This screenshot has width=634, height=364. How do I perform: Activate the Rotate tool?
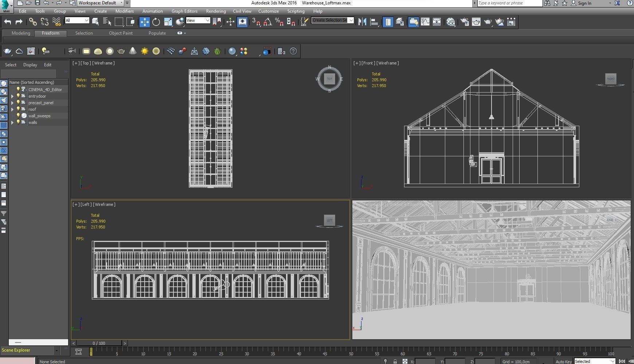[156, 22]
